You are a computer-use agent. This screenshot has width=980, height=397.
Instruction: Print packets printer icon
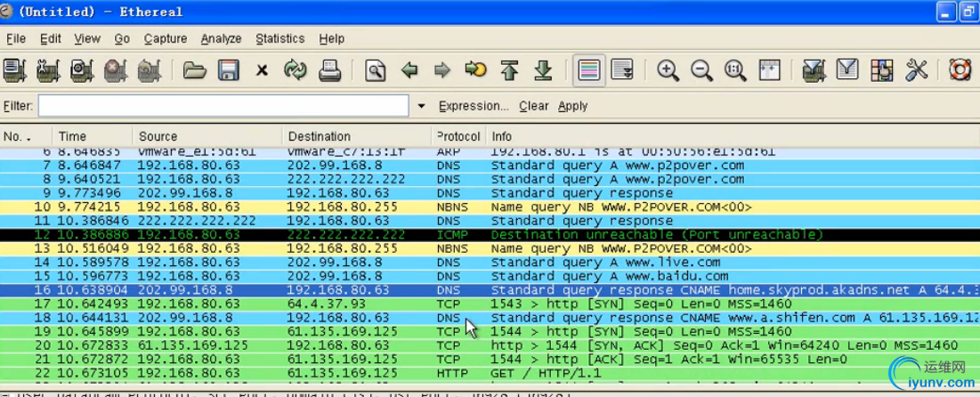(329, 70)
